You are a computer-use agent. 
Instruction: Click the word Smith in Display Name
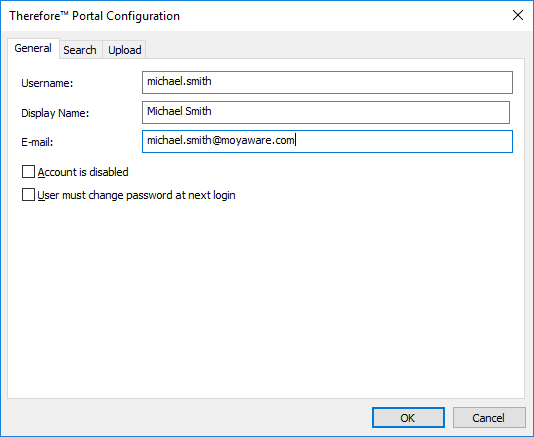198,111
